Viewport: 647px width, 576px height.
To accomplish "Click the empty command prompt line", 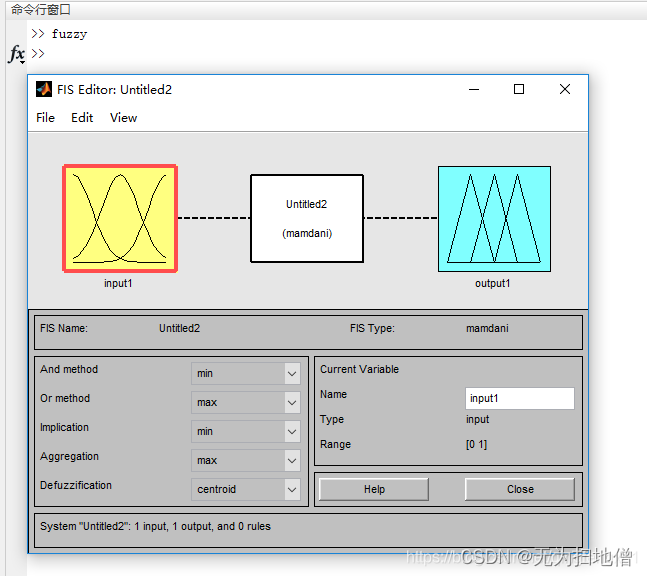I will point(38,54).
